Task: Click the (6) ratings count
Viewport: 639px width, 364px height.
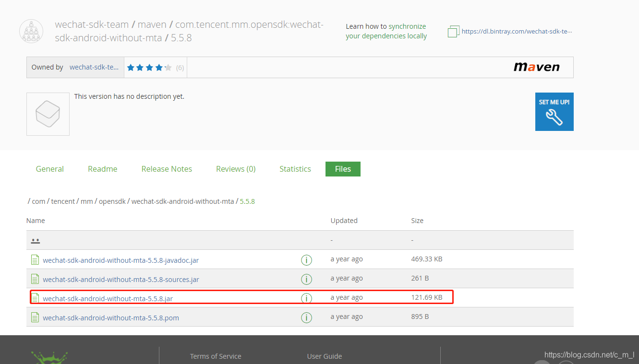Action: tap(180, 68)
